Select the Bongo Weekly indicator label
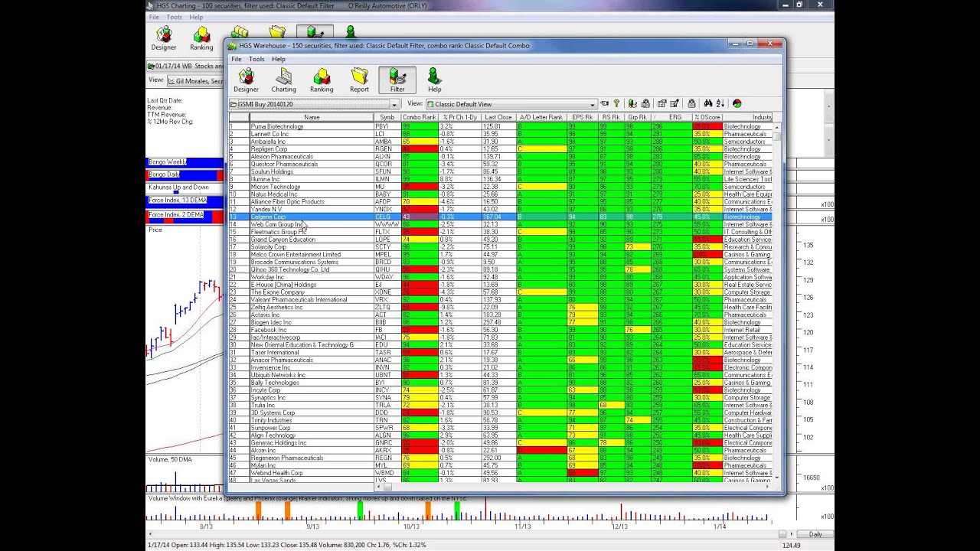Viewport: 980px width, 551px height. click(x=167, y=162)
